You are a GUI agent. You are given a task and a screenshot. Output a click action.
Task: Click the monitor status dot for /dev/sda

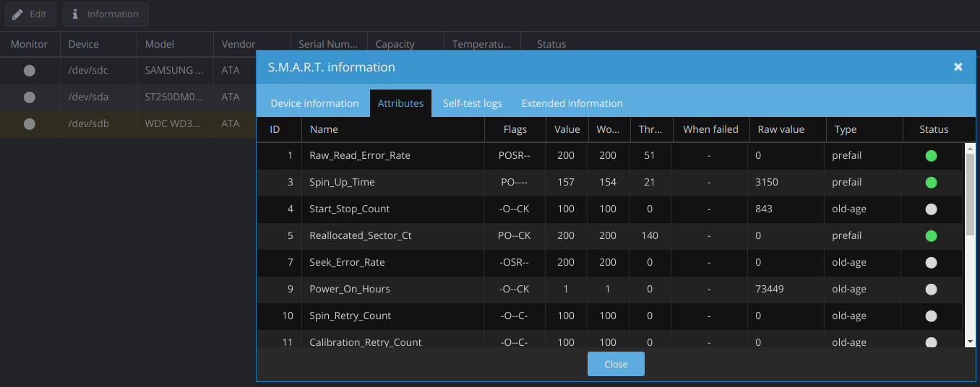pos(30,97)
